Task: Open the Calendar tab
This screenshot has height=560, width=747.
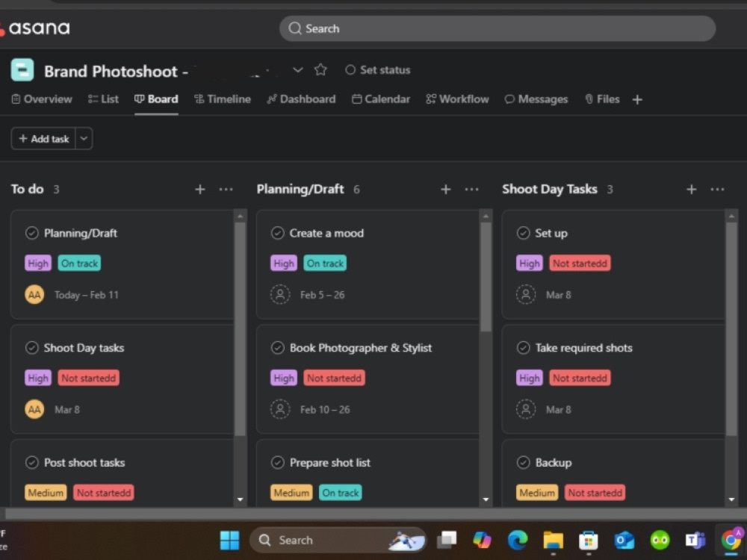Action: pyautogui.click(x=381, y=99)
